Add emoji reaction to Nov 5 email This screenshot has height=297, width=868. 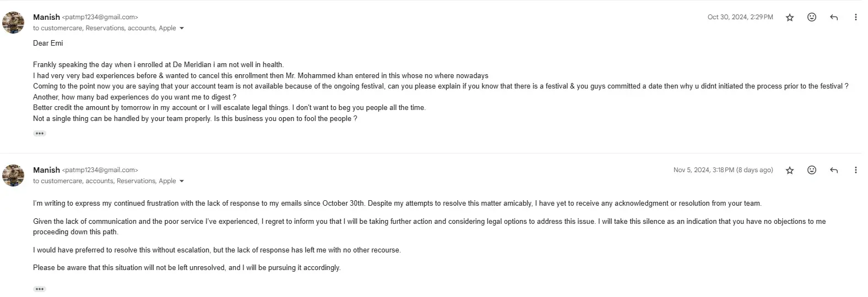(812, 170)
